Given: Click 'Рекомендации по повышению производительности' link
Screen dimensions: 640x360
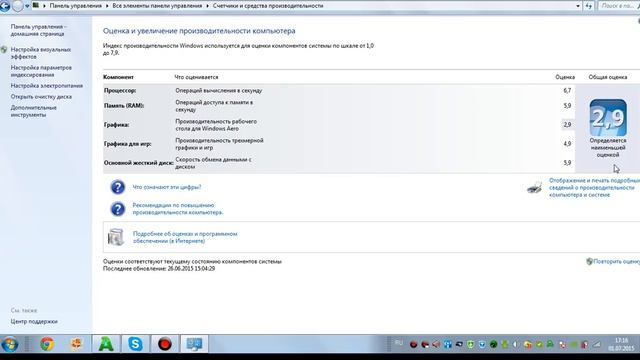Looking at the screenshot, I should pos(178,209).
